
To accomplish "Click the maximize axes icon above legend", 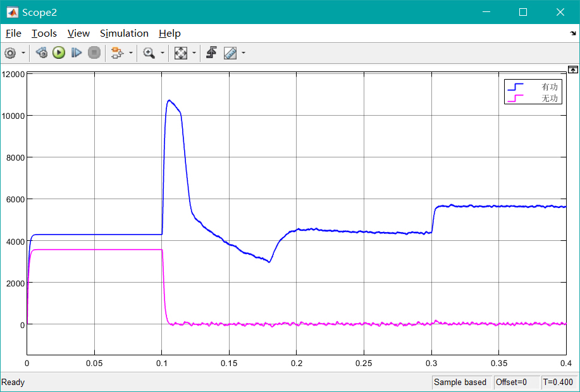I will click(572, 70).
